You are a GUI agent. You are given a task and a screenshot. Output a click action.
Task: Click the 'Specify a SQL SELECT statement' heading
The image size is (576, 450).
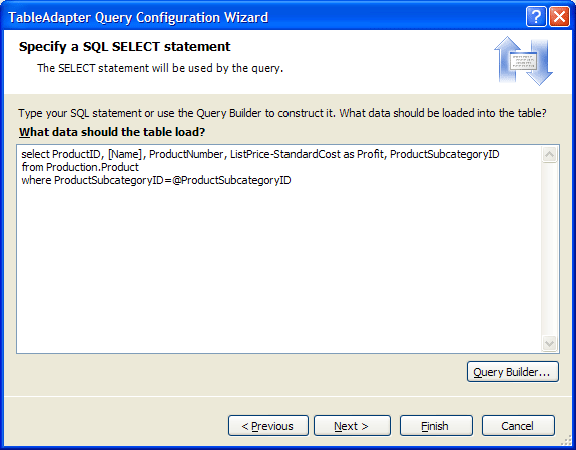click(125, 47)
